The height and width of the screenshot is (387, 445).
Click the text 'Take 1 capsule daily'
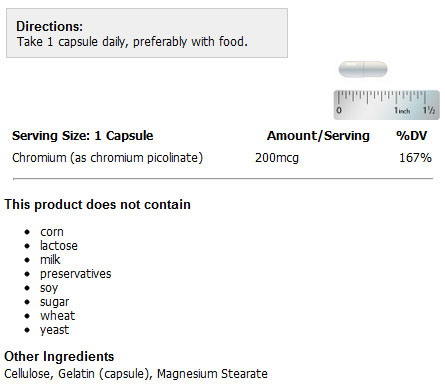[x=72, y=42]
